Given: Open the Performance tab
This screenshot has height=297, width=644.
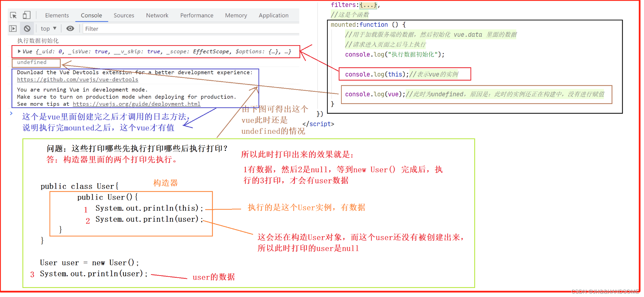Looking at the screenshot, I should click(197, 15).
